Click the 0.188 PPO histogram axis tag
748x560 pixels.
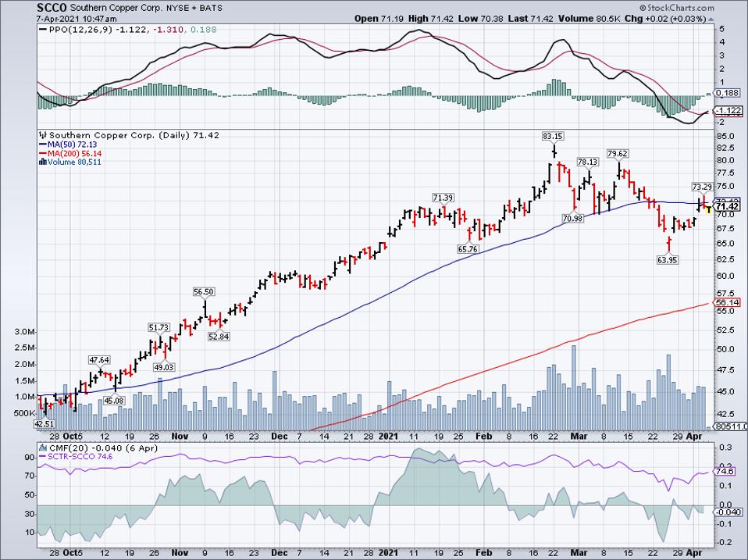(728, 93)
